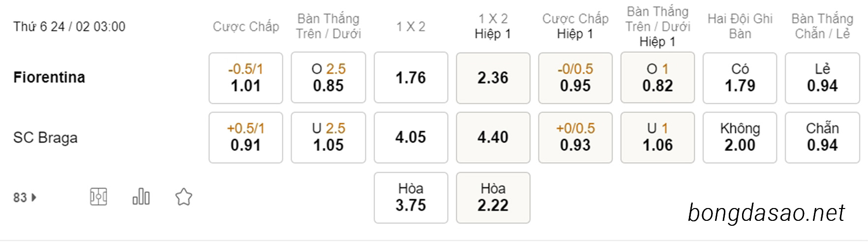
Task: Choose full-time draw Hòa 3.75
Action: [411, 198]
